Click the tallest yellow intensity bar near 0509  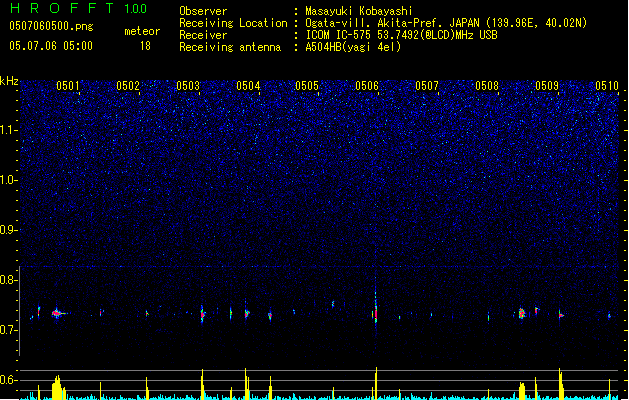[x=560, y=384]
